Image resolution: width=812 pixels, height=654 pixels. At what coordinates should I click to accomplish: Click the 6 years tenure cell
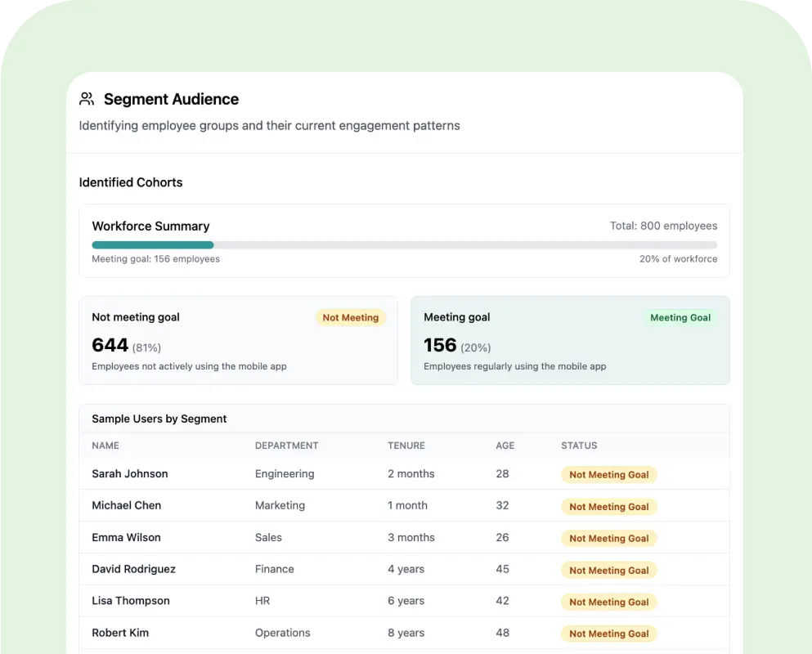pos(406,601)
